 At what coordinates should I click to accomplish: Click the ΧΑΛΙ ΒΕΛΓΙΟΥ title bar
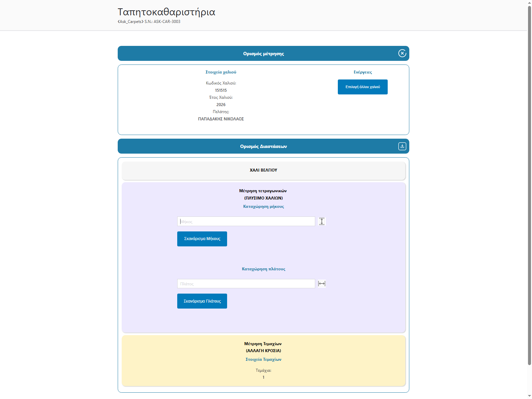264,171
